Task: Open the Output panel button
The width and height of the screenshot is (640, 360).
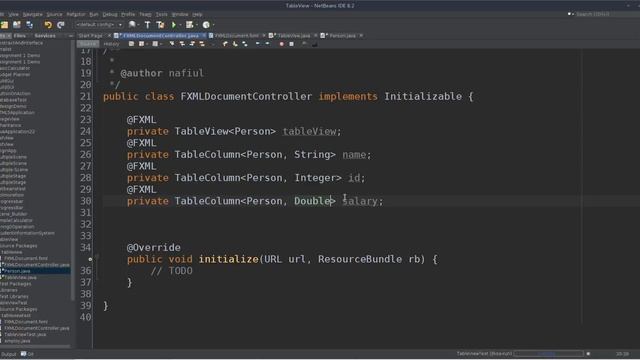Action: (9, 354)
